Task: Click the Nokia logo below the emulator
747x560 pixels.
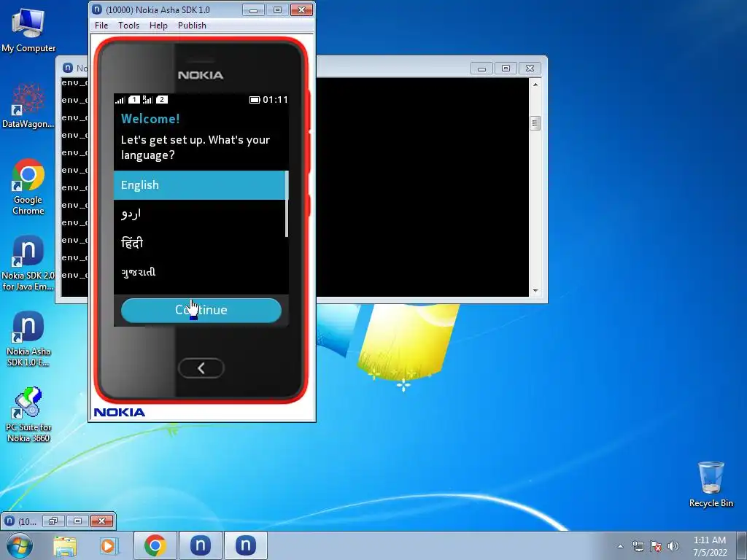Action: coord(119,413)
